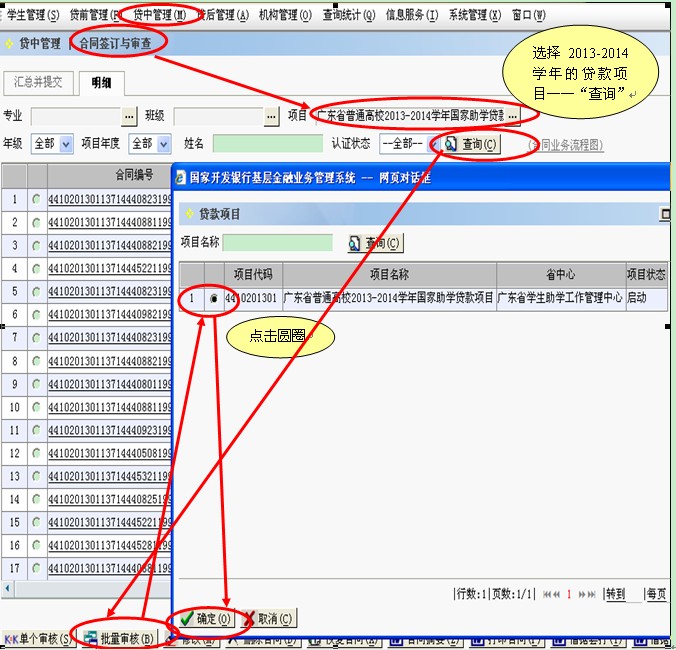The height and width of the screenshot is (650, 676).
Task: Click 项目代码 column header in dialog
Action: [x=253, y=275]
